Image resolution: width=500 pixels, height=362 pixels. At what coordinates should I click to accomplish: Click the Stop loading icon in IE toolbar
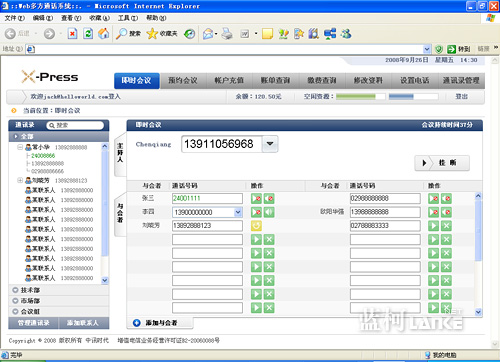(72, 33)
